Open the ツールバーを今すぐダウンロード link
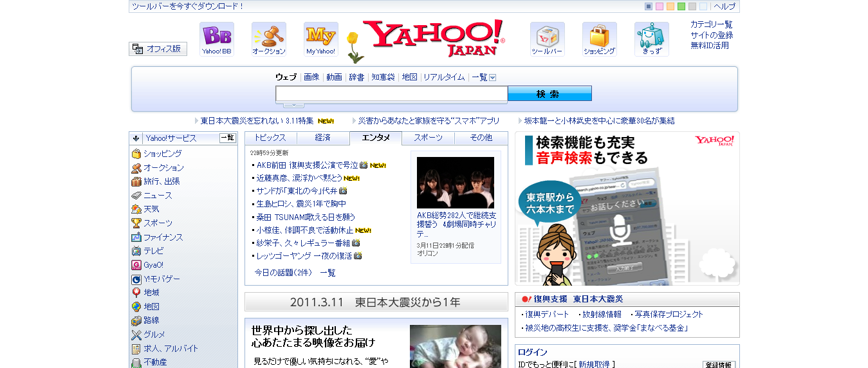868x368 pixels. pos(187,6)
